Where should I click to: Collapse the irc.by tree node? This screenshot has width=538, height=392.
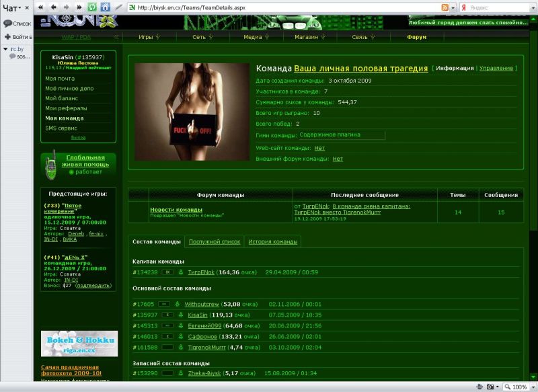pos(5,49)
